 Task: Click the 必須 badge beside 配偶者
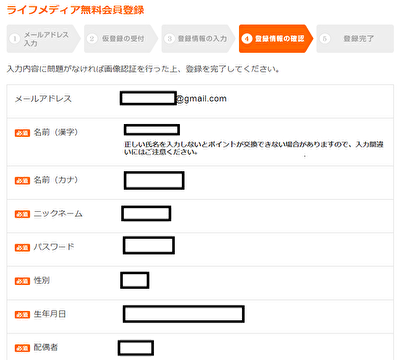(22, 348)
